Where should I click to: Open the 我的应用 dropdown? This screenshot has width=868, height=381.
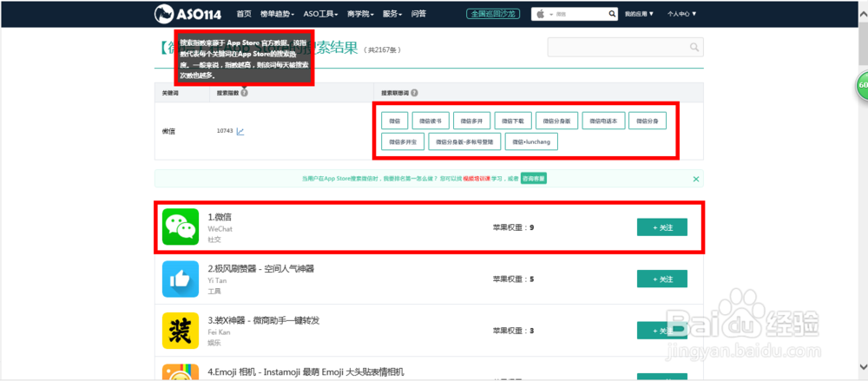pos(640,14)
